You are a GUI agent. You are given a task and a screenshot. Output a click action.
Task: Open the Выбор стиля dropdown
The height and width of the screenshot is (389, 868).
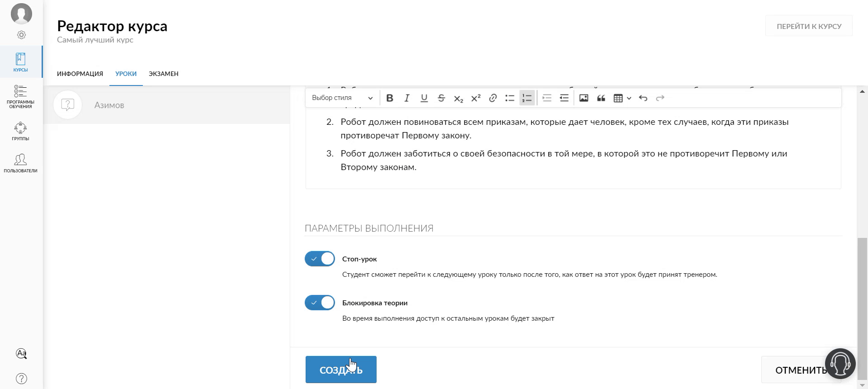click(342, 98)
